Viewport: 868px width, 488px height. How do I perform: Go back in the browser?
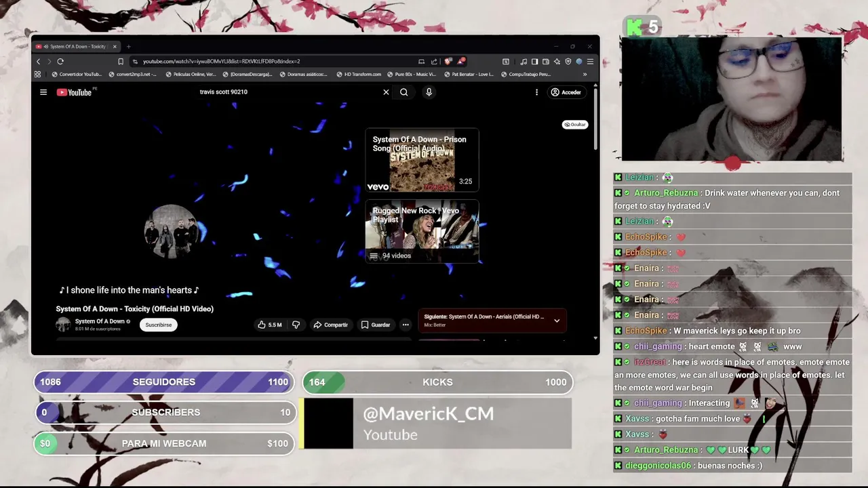coord(38,61)
